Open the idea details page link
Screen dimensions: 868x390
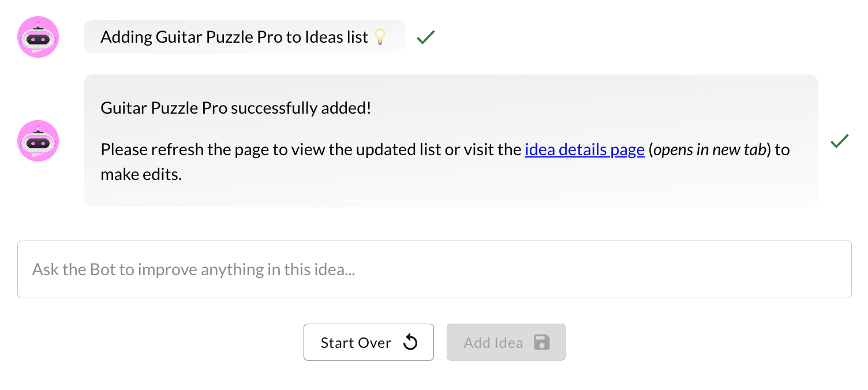click(585, 150)
